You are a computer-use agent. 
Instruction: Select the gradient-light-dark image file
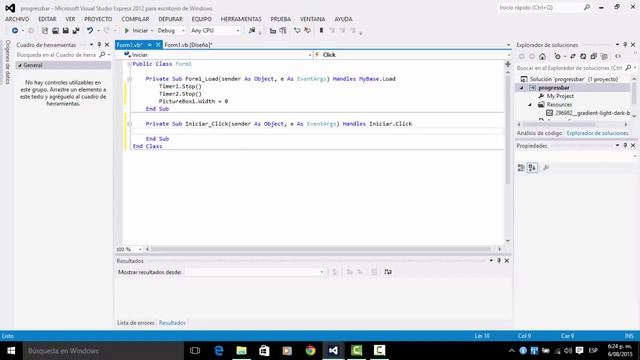tap(593, 113)
